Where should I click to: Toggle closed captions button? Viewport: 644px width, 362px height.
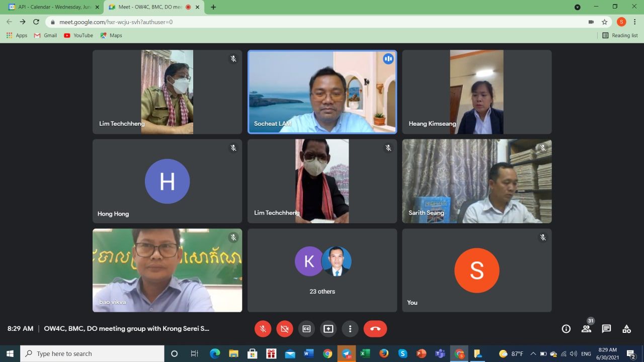point(306,329)
